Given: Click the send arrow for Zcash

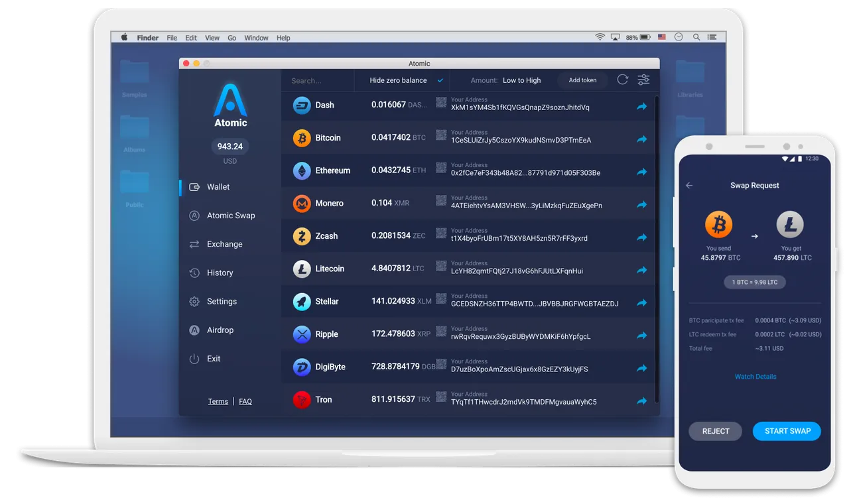Looking at the screenshot, I should 641,237.
